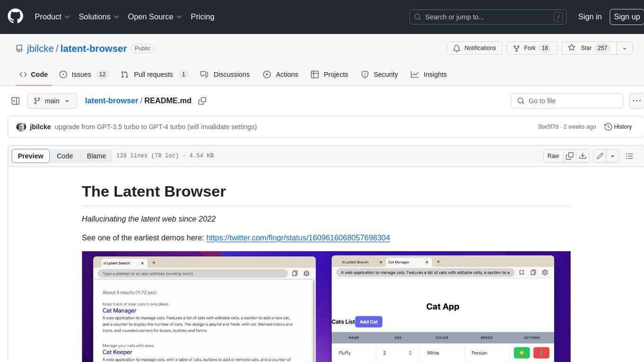The height and width of the screenshot is (362, 644).
Task: Open the README outline list icon
Action: coord(629,156)
